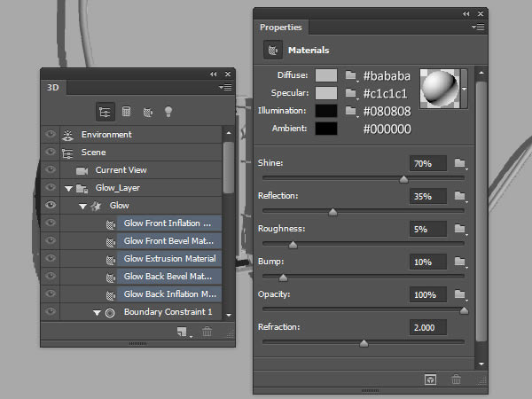The width and height of the screenshot is (532, 399).
Task: Toggle visibility of Glow Front Inflation material
Action: [51, 223]
